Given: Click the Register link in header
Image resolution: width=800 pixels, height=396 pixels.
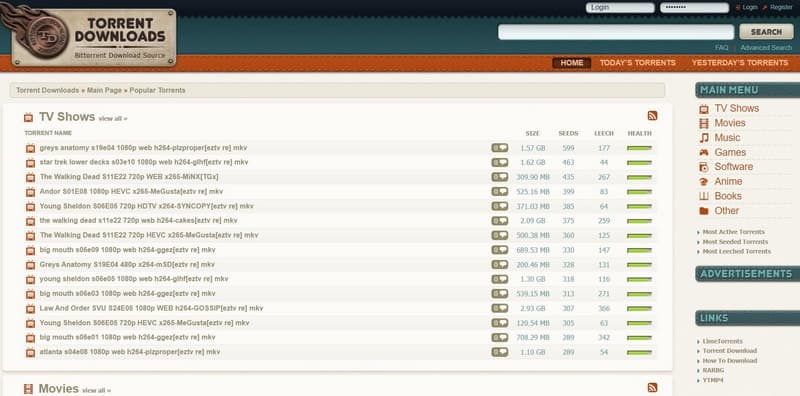Looking at the screenshot, I should [x=781, y=8].
